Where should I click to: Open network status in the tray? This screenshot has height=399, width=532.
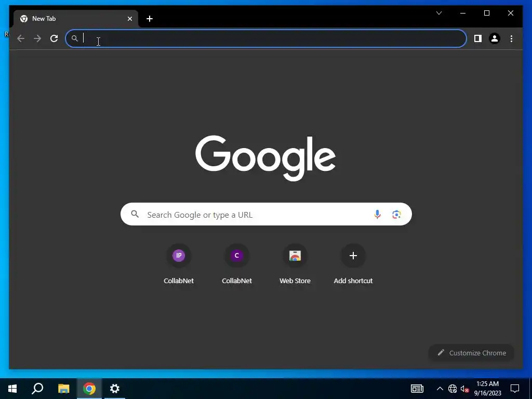[453, 389]
